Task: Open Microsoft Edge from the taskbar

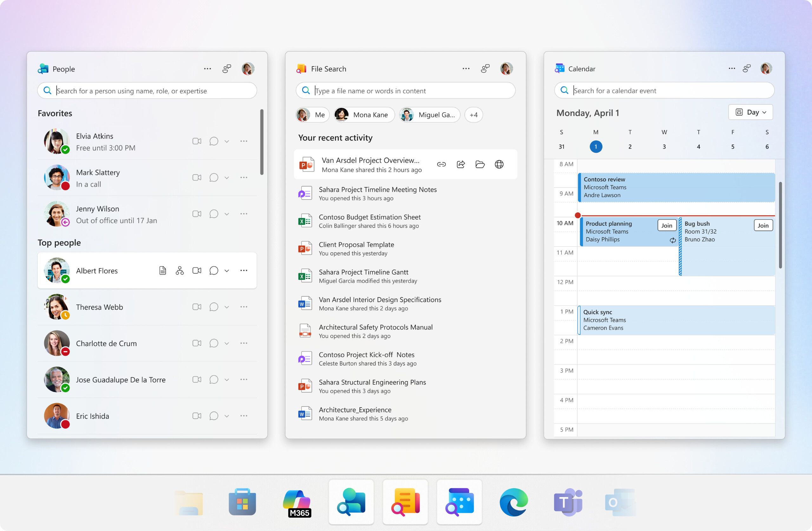Action: (513, 502)
